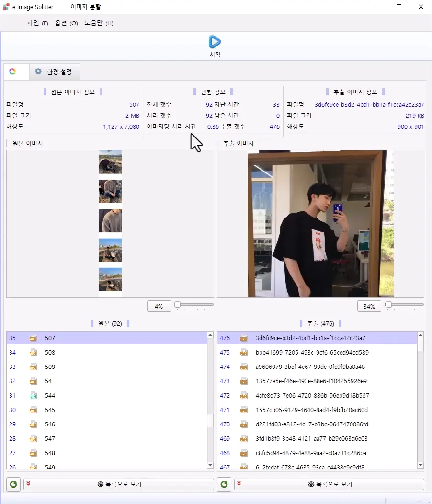The width and height of the screenshot is (432, 504).
Task: Select original file row 545
Action: pyautogui.click(x=107, y=410)
